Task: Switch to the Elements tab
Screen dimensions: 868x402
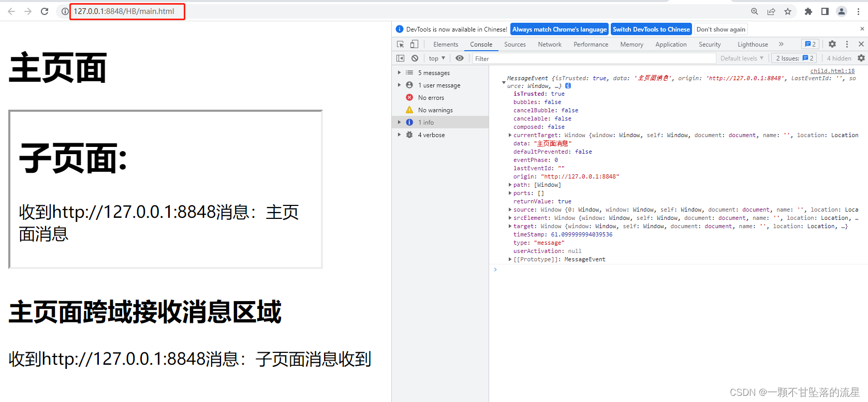Action: click(x=446, y=44)
